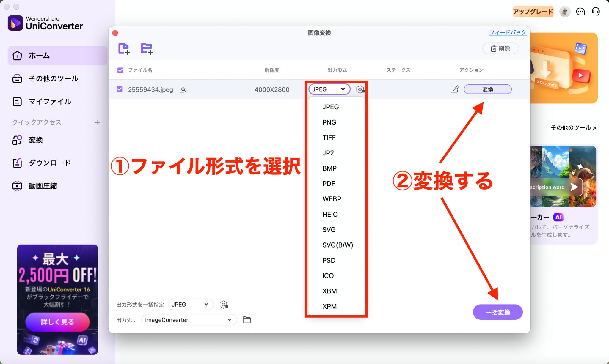Click the ファイル名 column header
The height and width of the screenshot is (364, 609).
[x=140, y=70]
